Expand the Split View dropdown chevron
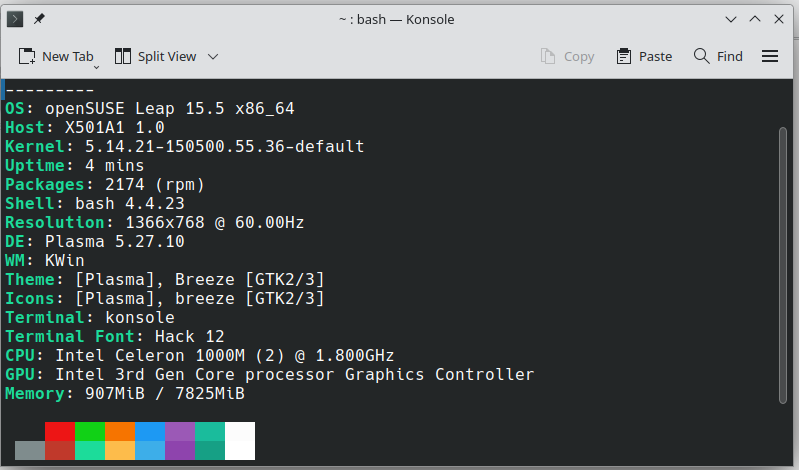 pos(213,56)
